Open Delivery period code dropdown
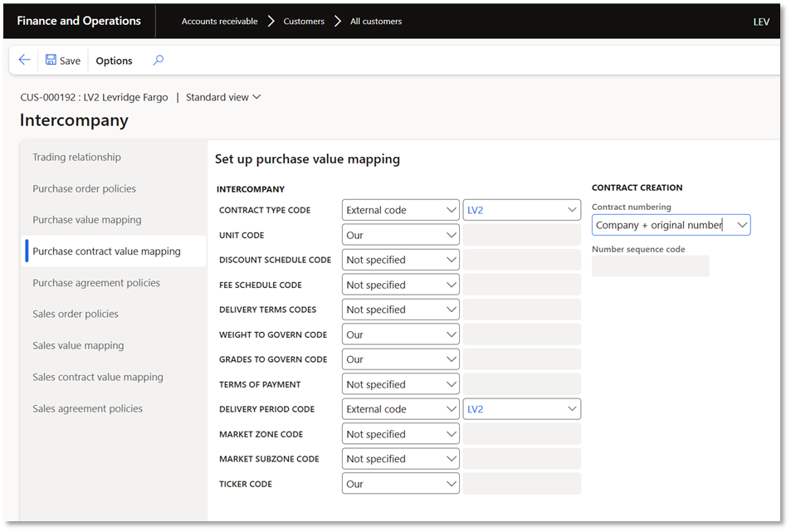This screenshot has width=791, height=532. [451, 409]
